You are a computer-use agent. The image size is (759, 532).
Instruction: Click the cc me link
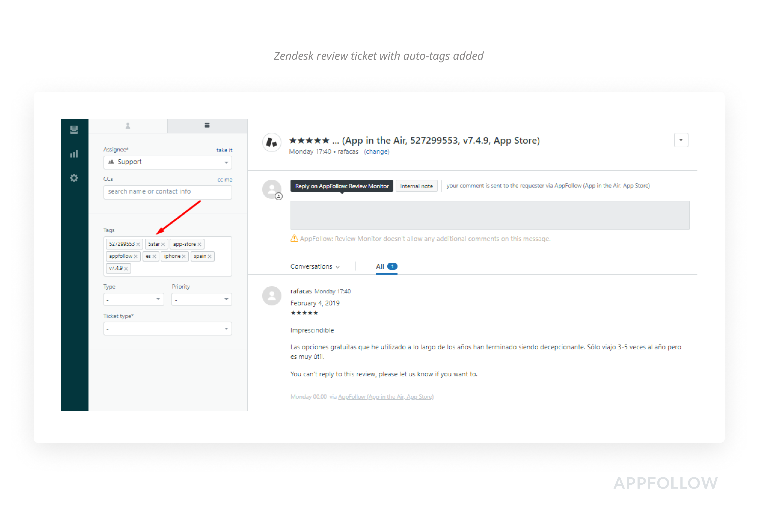tap(225, 180)
